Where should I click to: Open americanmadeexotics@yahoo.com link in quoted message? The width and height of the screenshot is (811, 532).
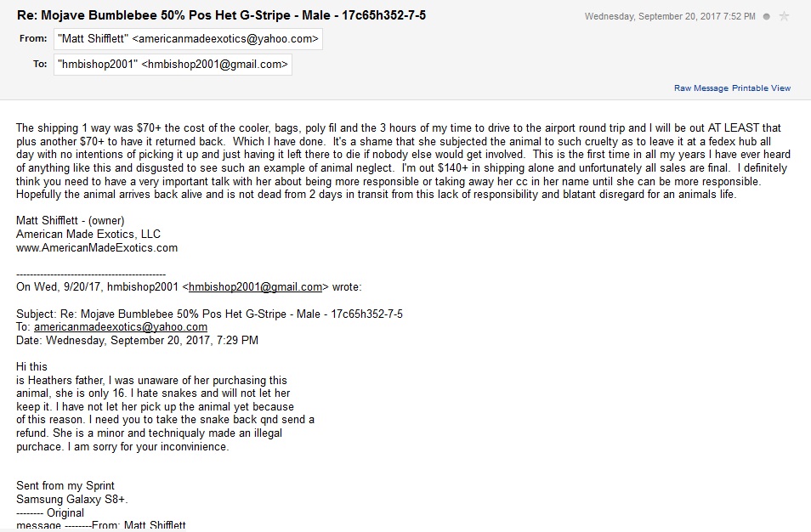(121, 326)
